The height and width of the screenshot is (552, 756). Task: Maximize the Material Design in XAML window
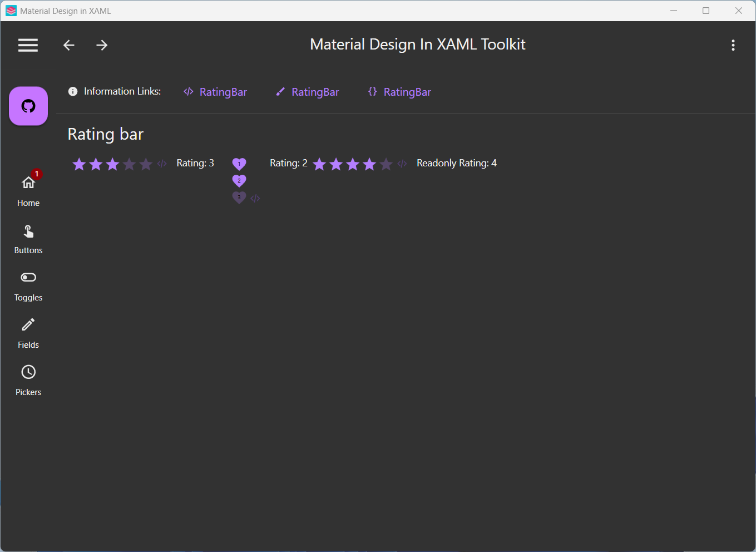[x=706, y=11]
